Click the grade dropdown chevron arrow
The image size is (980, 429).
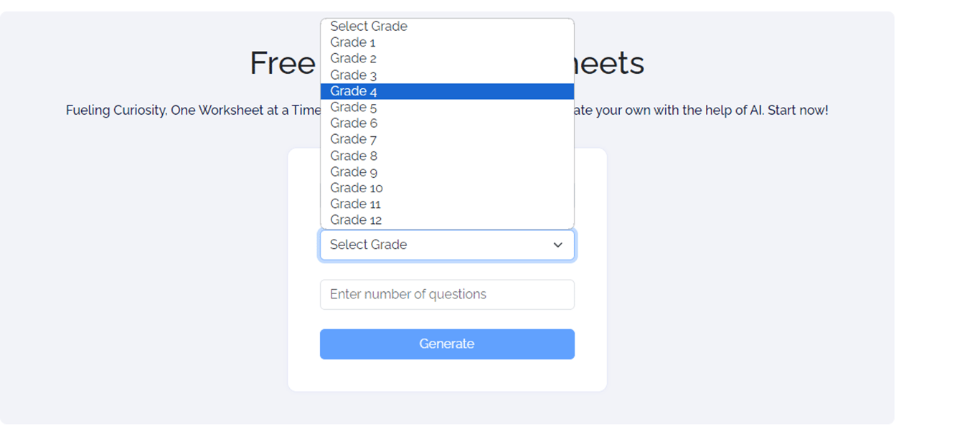click(557, 245)
